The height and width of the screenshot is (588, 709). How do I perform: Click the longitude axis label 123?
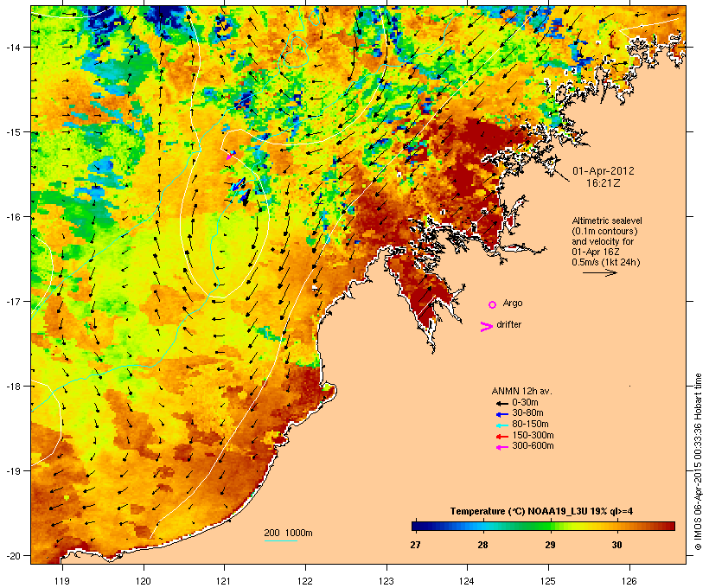(386, 581)
